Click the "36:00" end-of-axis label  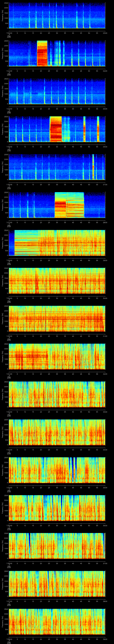point(105,525)
